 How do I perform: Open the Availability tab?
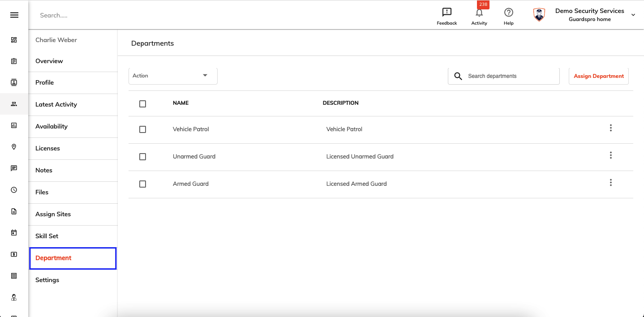[73, 126]
